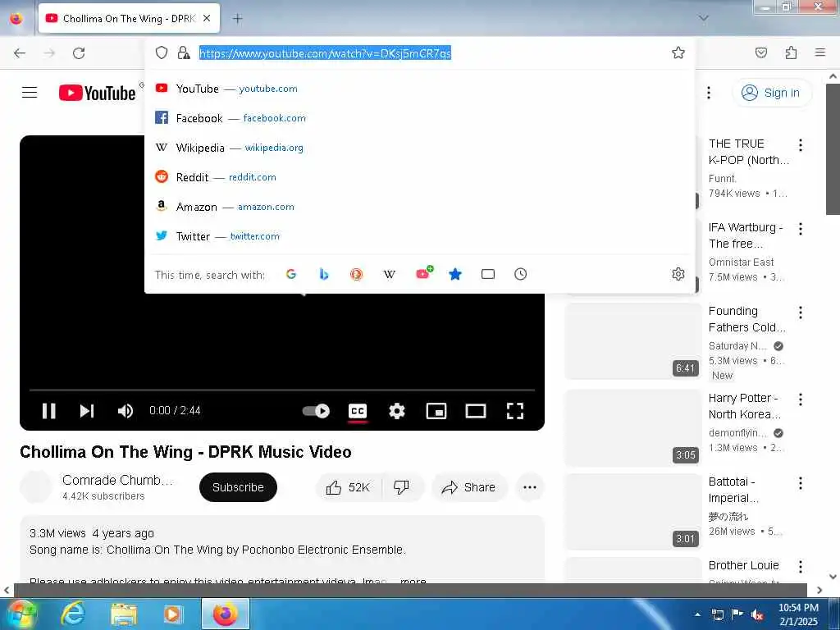Bookmark this page with the star icon

678,52
